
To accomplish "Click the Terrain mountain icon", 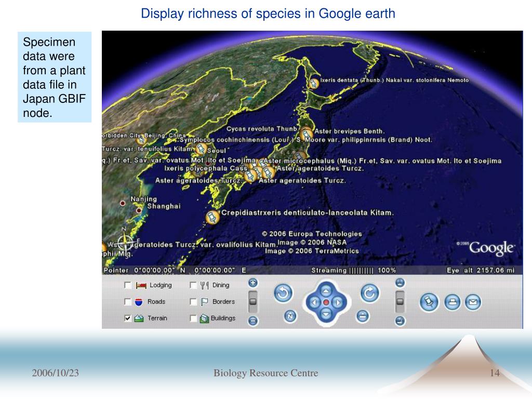I will (139, 318).
